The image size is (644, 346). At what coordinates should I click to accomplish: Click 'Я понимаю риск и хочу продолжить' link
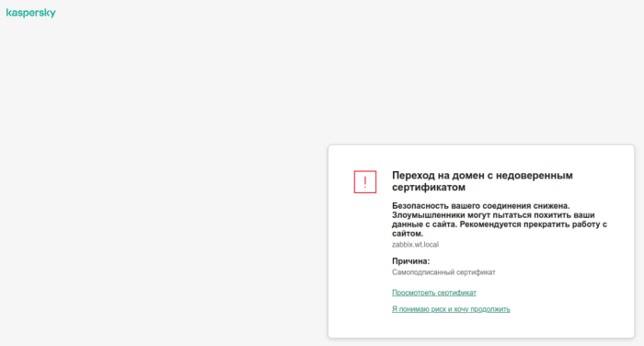coord(451,309)
